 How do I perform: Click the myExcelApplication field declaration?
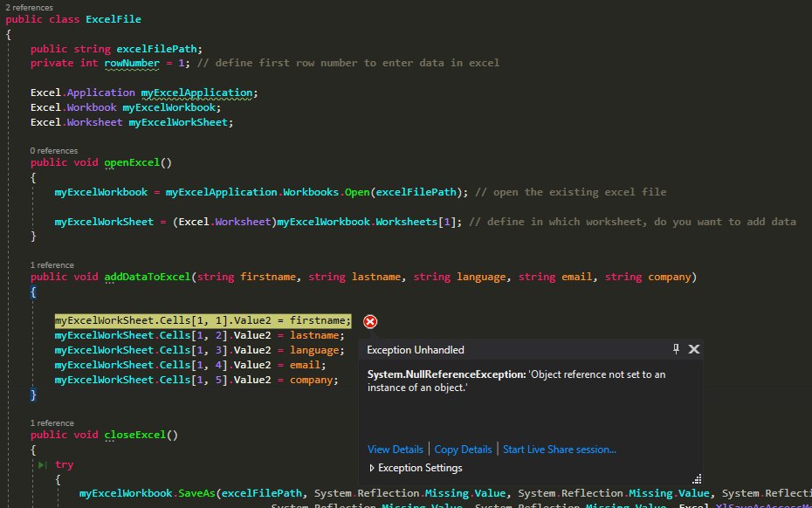(196, 93)
